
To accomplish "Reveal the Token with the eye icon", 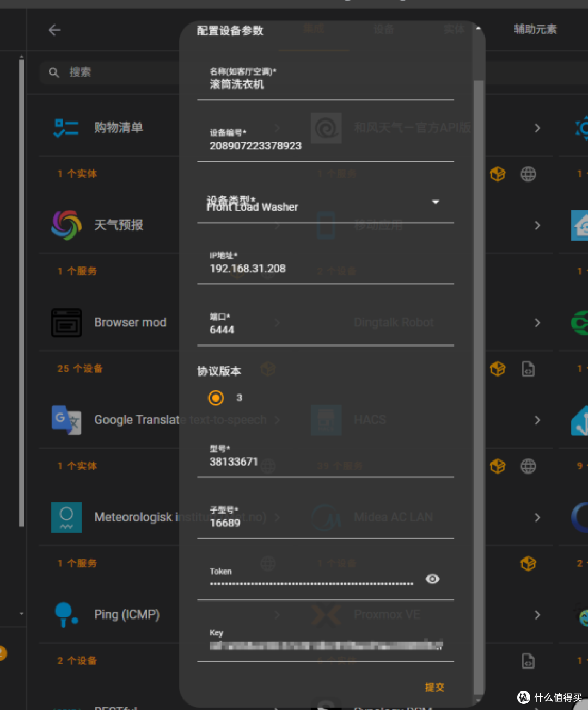I will coord(433,579).
